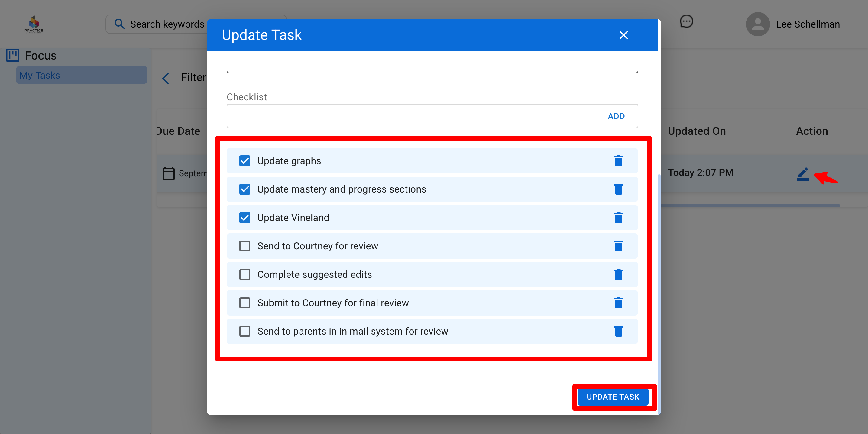Open the chat messages bubble icon

[x=686, y=22]
